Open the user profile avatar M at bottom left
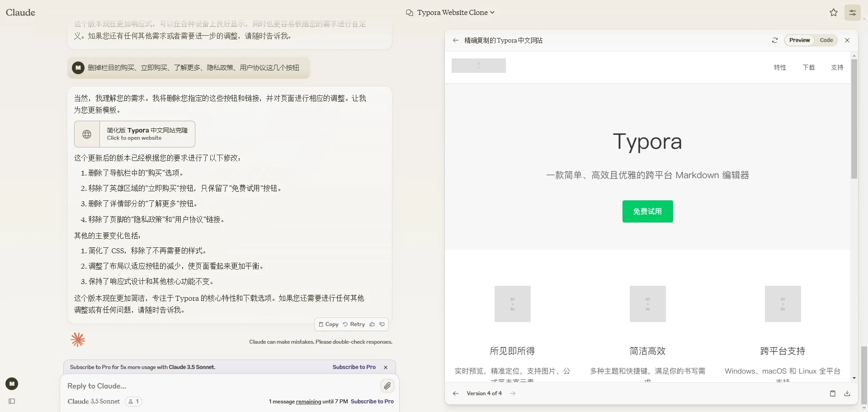Screen dimensions: 868x412 click(12, 384)
